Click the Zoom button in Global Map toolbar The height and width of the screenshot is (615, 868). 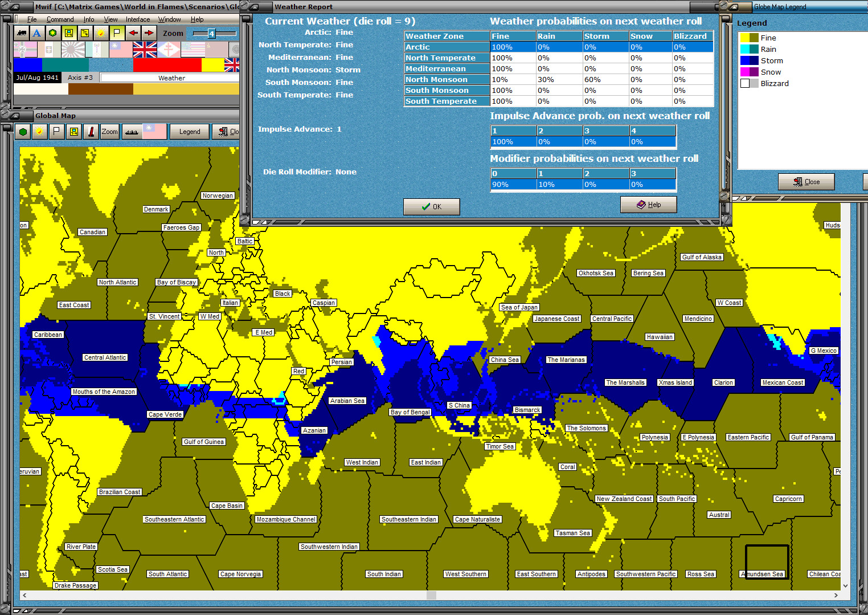[x=109, y=132]
